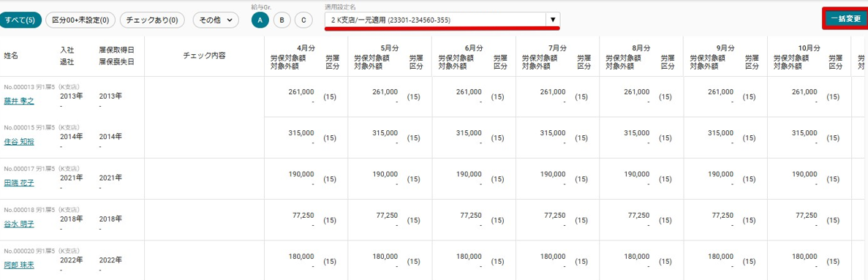Select 190,000 in the 6月分 column
Image resolution: width=868 pixels, height=280 pixels.
469,174
